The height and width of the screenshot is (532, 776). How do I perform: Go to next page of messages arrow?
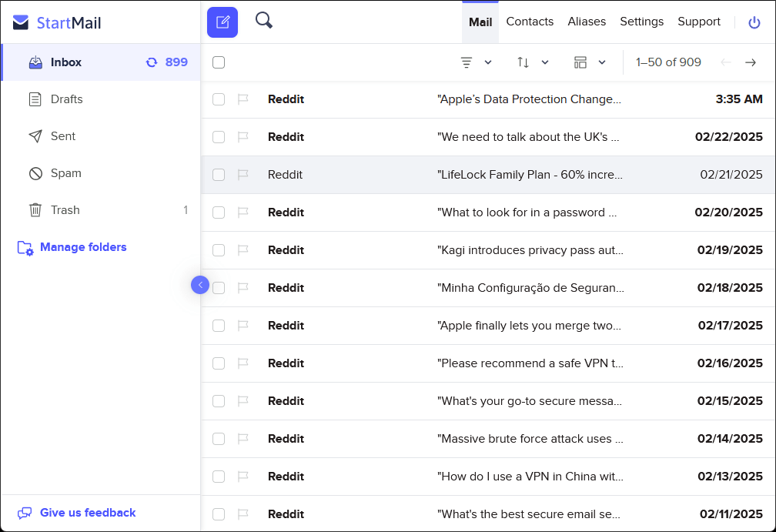751,62
